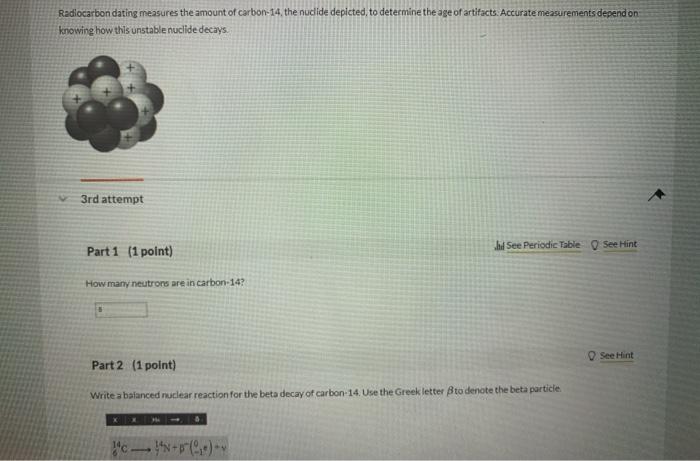This screenshot has width=700, height=461.
Task: Collapse the 3rd attempt chevron
Action: coord(63,199)
